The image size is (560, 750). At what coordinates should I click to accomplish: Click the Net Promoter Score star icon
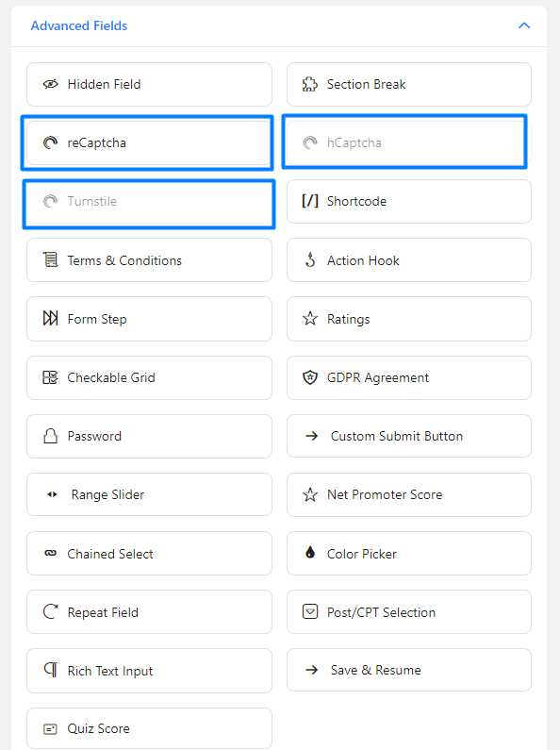309,494
